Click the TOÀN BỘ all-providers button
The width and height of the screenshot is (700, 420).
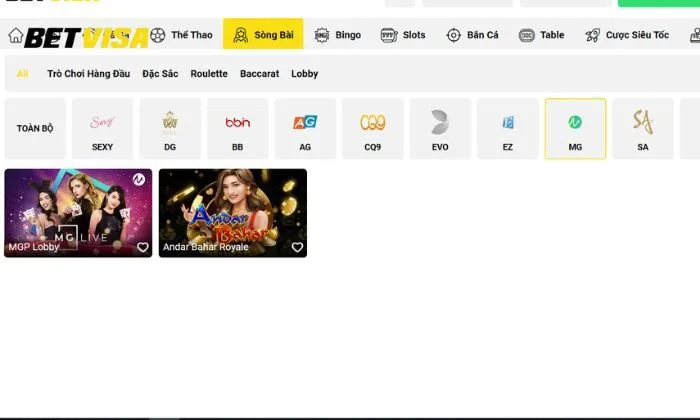click(35, 128)
